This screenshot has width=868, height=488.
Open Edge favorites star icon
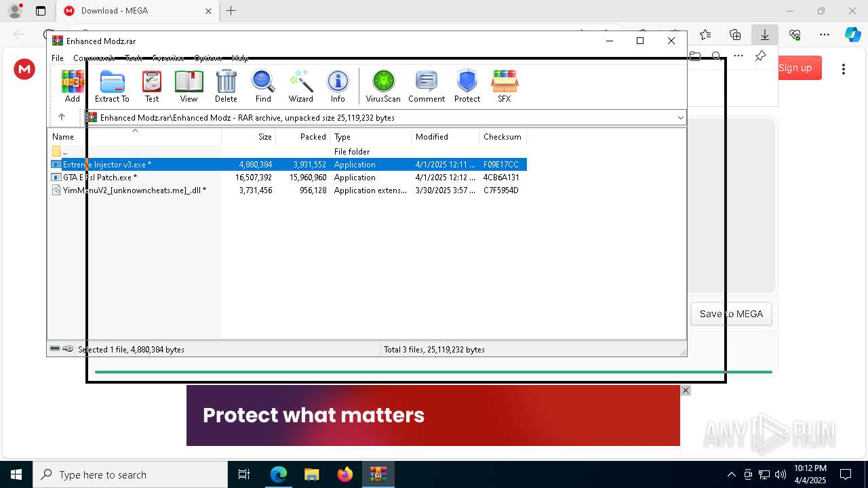tap(705, 35)
